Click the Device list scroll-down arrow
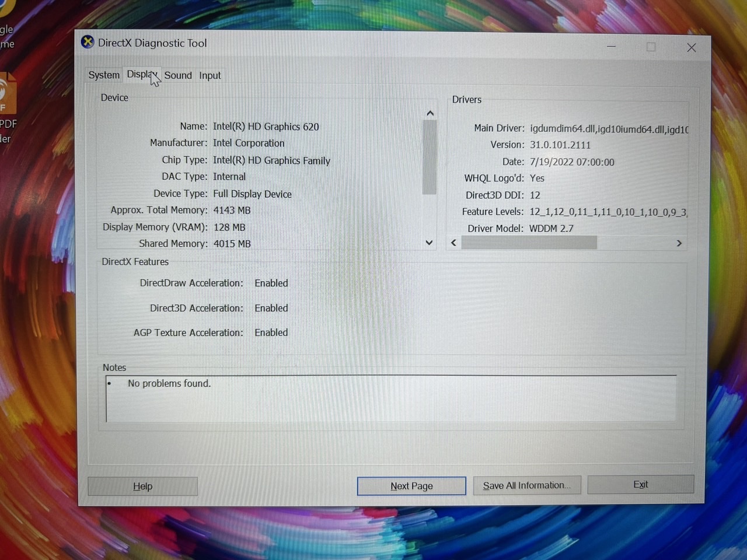 tap(430, 243)
